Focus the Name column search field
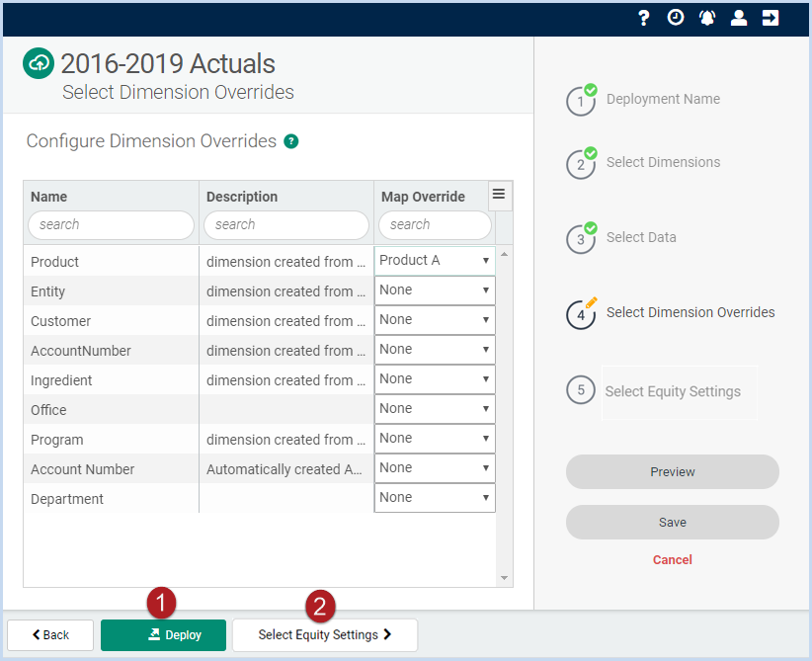The height and width of the screenshot is (661, 812). (x=111, y=225)
